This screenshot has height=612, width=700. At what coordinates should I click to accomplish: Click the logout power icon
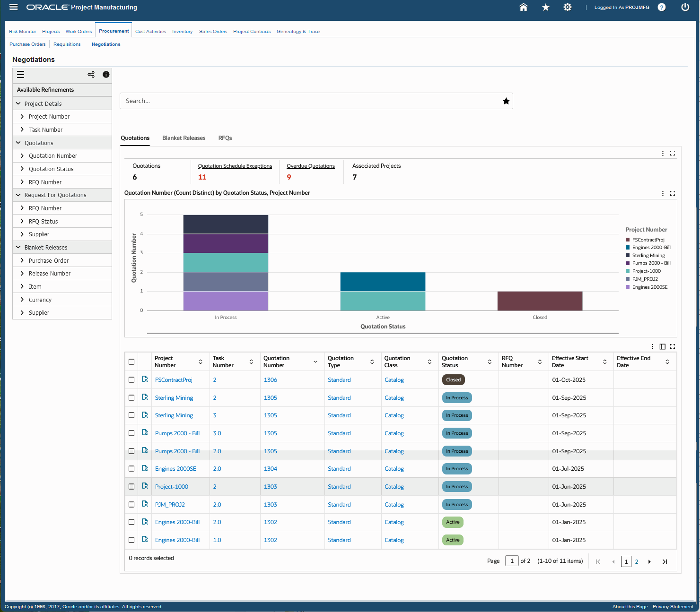click(x=685, y=7)
